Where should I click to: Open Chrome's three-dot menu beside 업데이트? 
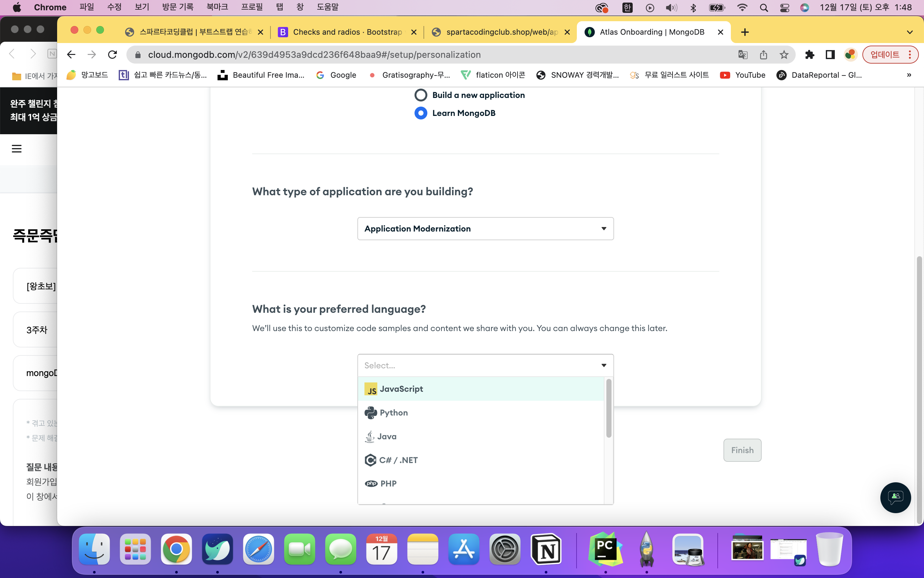click(910, 55)
